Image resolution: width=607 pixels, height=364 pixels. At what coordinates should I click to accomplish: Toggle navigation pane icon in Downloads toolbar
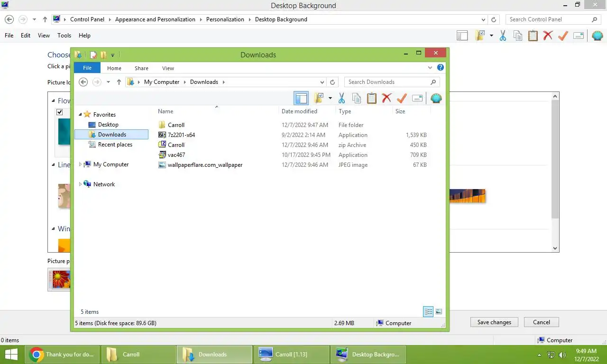pyautogui.click(x=301, y=98)
